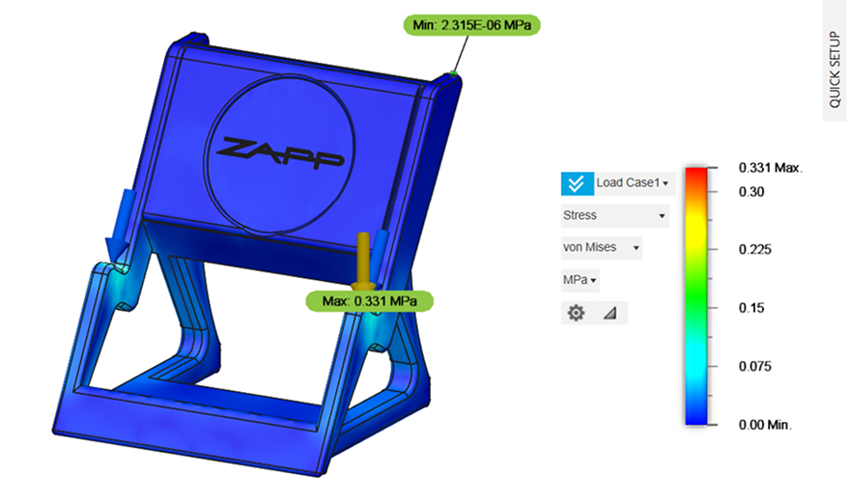This screenshot has width=849, height=504.
Task: Open the Load Case1 dropdown
Action: coord(634,182)
